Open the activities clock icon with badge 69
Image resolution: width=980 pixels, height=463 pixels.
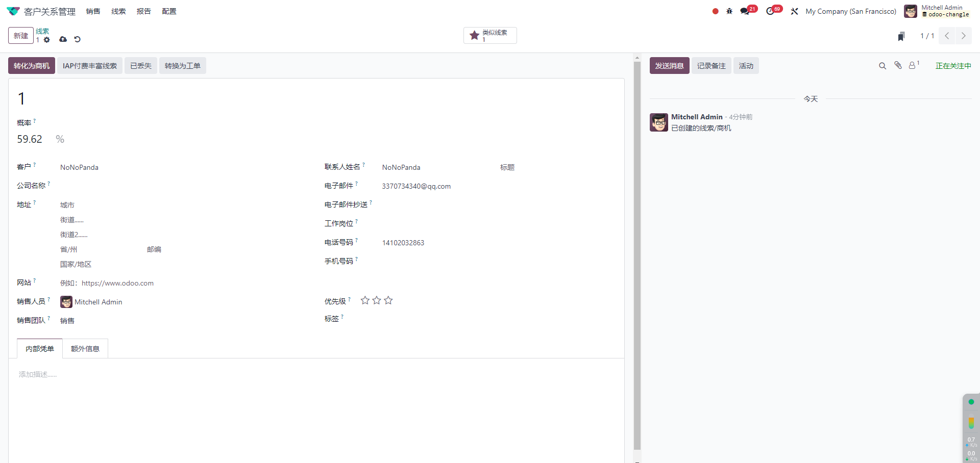[x=770, y=11]
